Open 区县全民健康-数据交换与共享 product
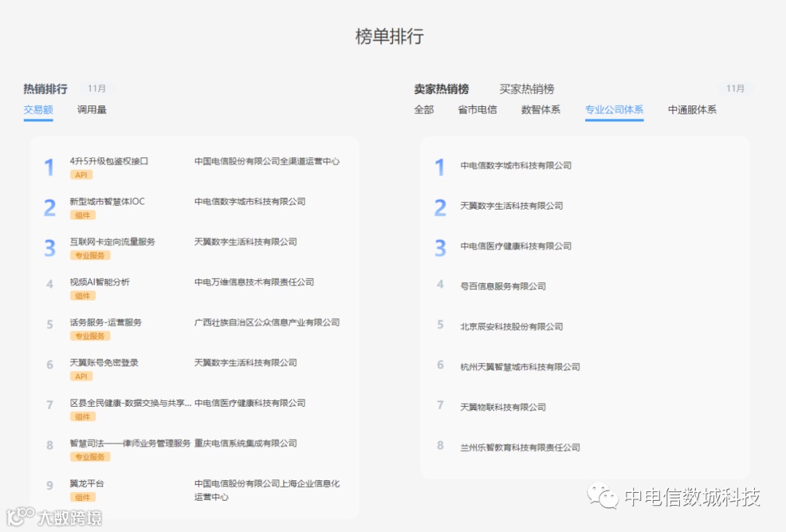 pos(130,403)
